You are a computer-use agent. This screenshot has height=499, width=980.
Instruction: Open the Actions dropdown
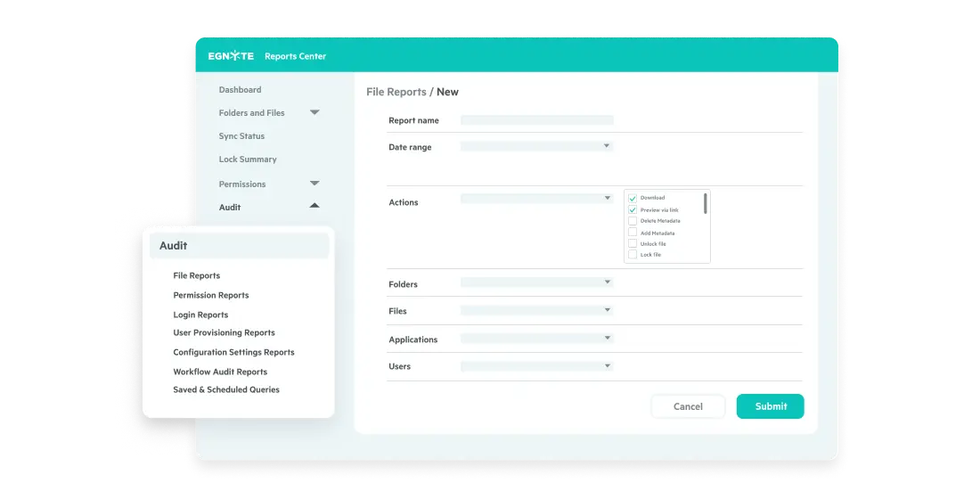537,198
